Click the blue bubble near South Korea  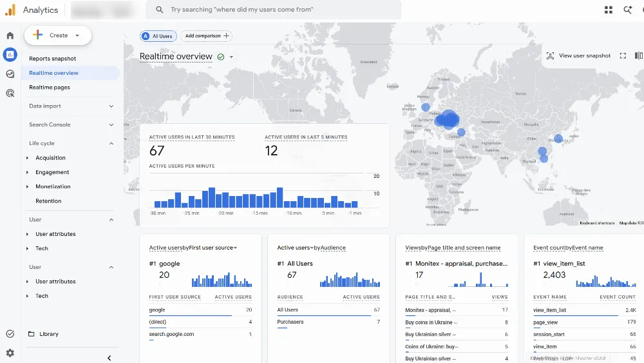click(558, 139)
